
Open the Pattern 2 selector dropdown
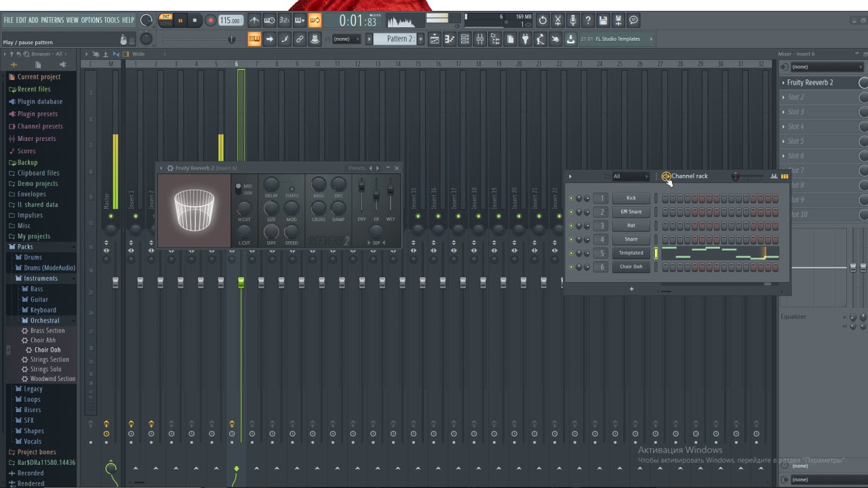(395, 39)
